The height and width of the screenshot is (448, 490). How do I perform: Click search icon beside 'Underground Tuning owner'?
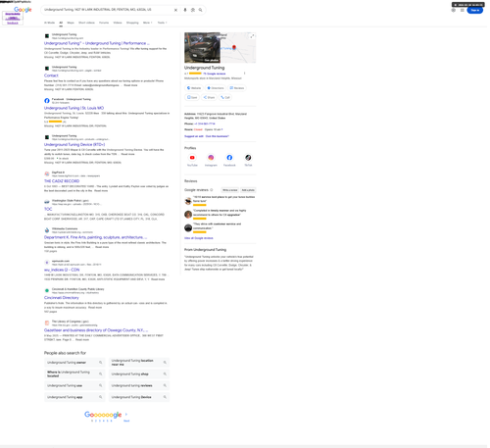(x=101, y=363)
